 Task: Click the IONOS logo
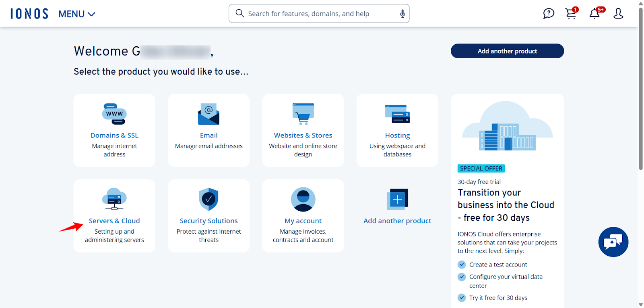click(x=29, y=14)
